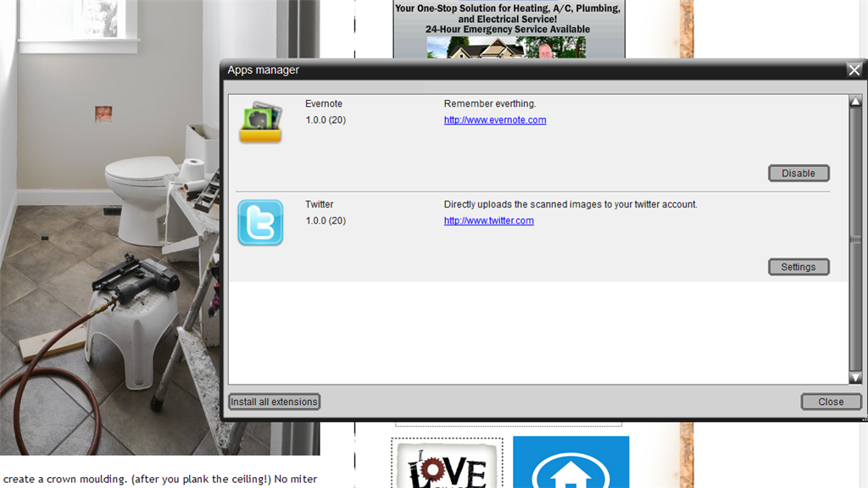
Task: Click the scrollbar up arrow
Action: tap(856, 100)
